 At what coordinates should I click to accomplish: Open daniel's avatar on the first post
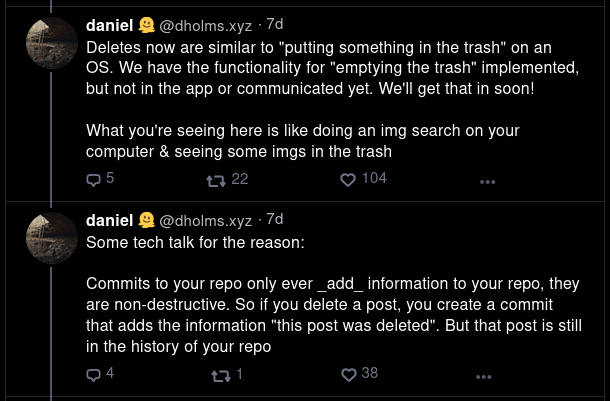coord(51,43)
